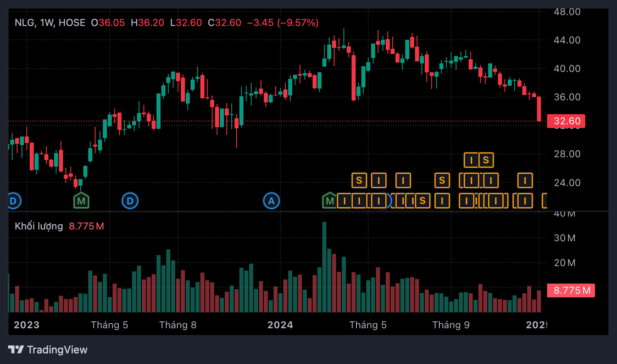Click the 36.00 price axis label

pos(567,97)
